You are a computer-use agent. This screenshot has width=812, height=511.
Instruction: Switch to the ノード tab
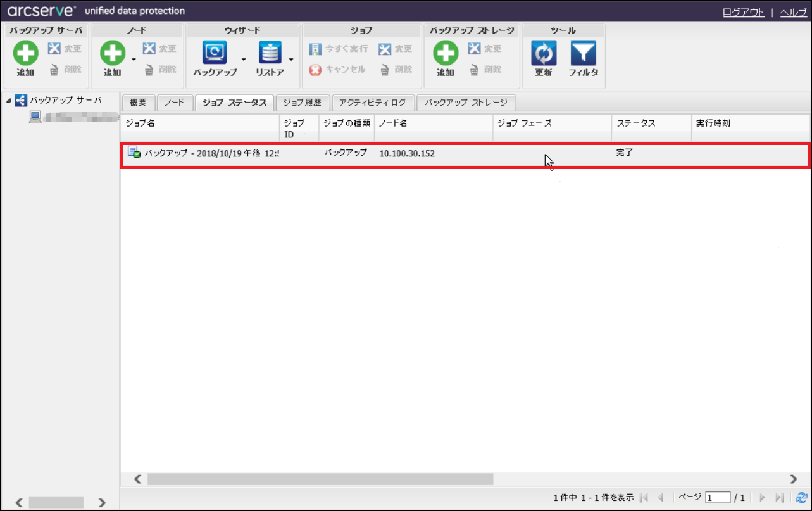(175, 103)
